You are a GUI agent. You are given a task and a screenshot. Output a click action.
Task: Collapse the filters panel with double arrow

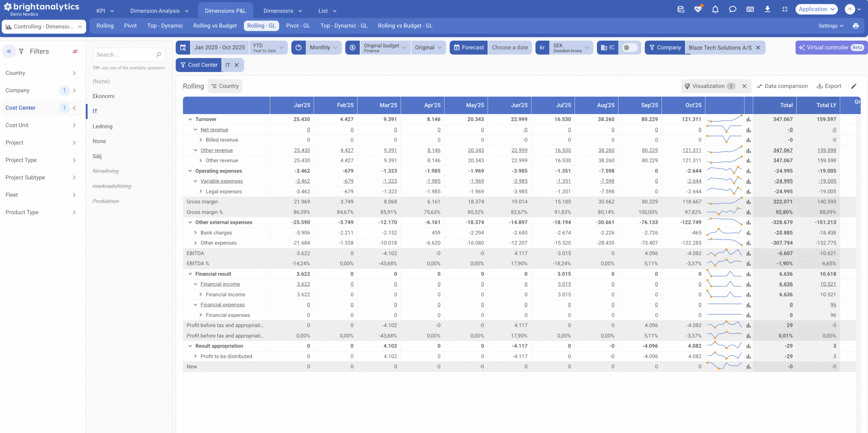pos(9,52)
